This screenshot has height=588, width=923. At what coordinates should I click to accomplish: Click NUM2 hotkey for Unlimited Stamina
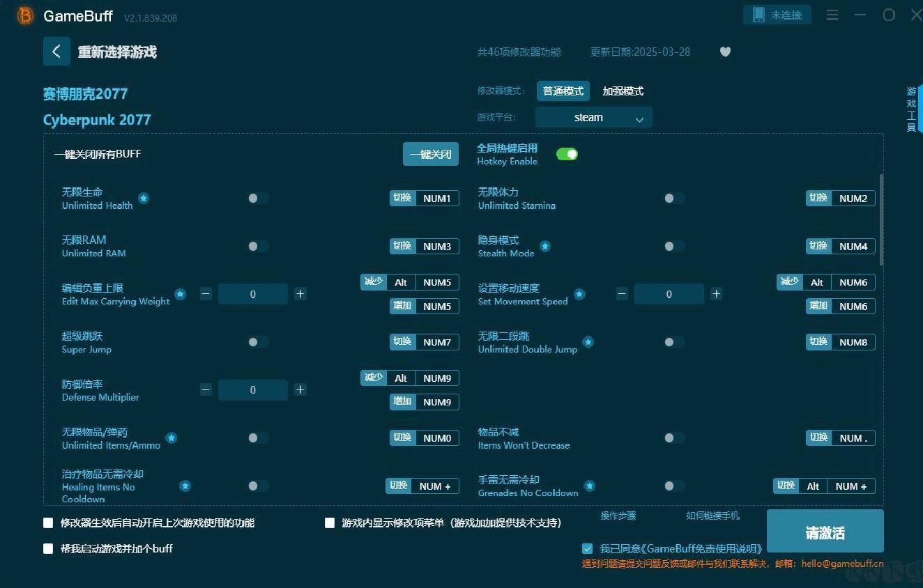853,199
